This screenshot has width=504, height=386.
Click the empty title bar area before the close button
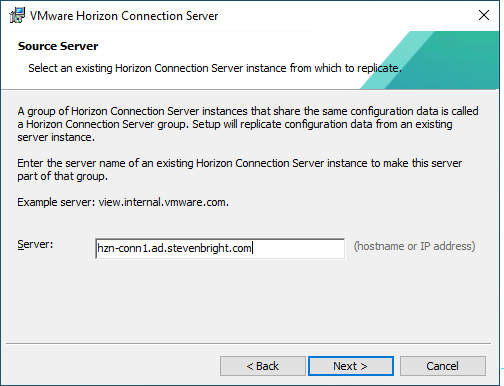[x=347, y=15]
